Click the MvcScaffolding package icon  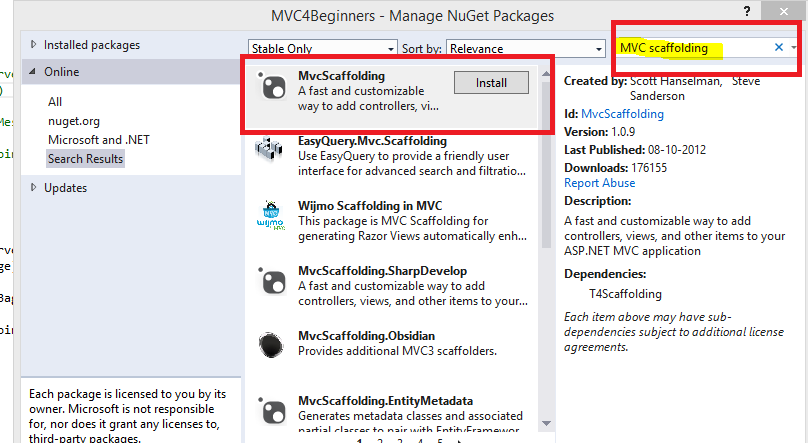pos(272,88)
